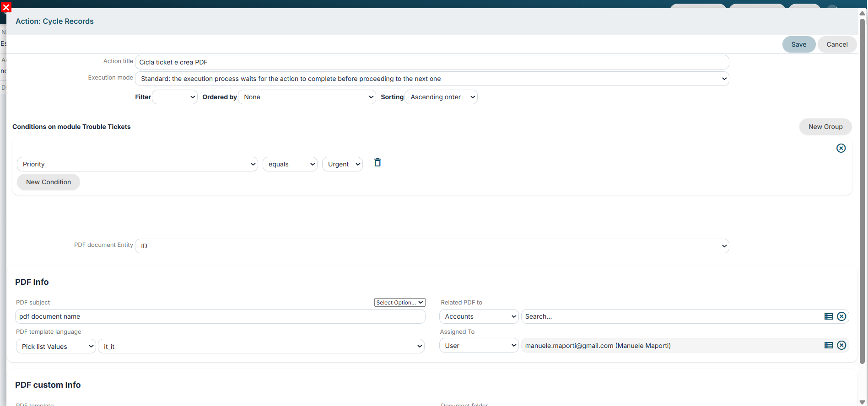
Task: Open the Pick list Values dropdown
Action: pyautogui.click(x=56, y=347)
